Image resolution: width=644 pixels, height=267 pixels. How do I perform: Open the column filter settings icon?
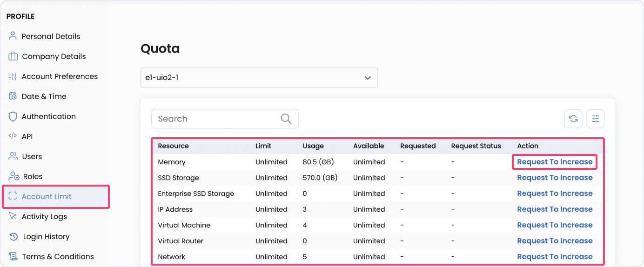[595, 119]
